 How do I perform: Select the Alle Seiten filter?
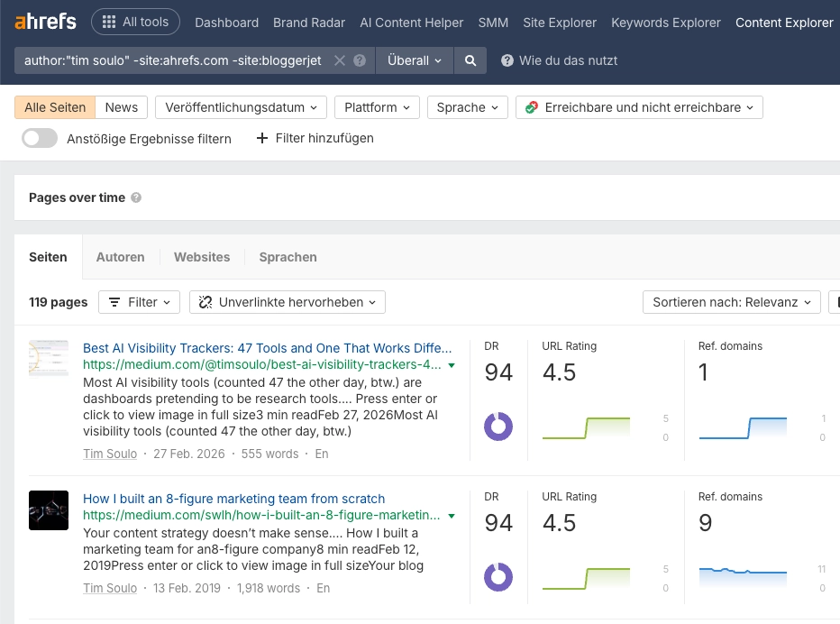(x=55, y=107)
